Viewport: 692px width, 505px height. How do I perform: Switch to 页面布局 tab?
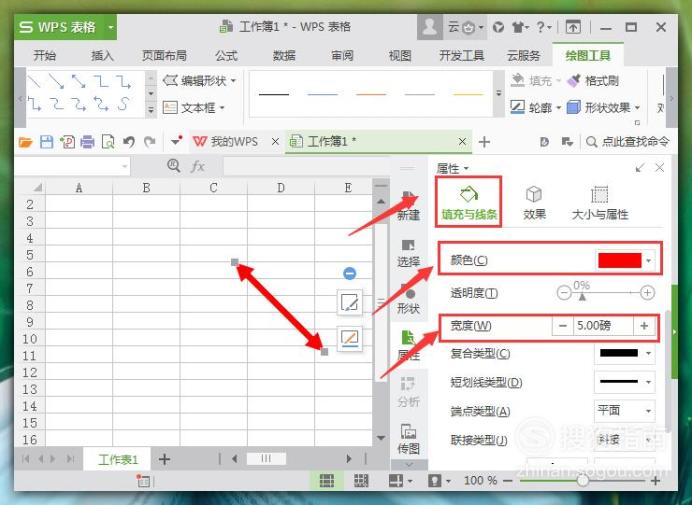pos(164,56)
